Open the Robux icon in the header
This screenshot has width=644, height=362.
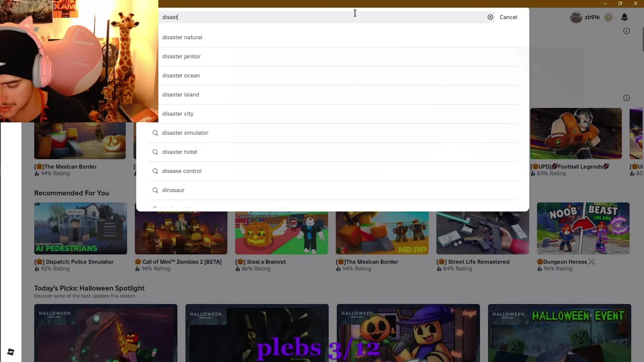[x=608, y=17]
